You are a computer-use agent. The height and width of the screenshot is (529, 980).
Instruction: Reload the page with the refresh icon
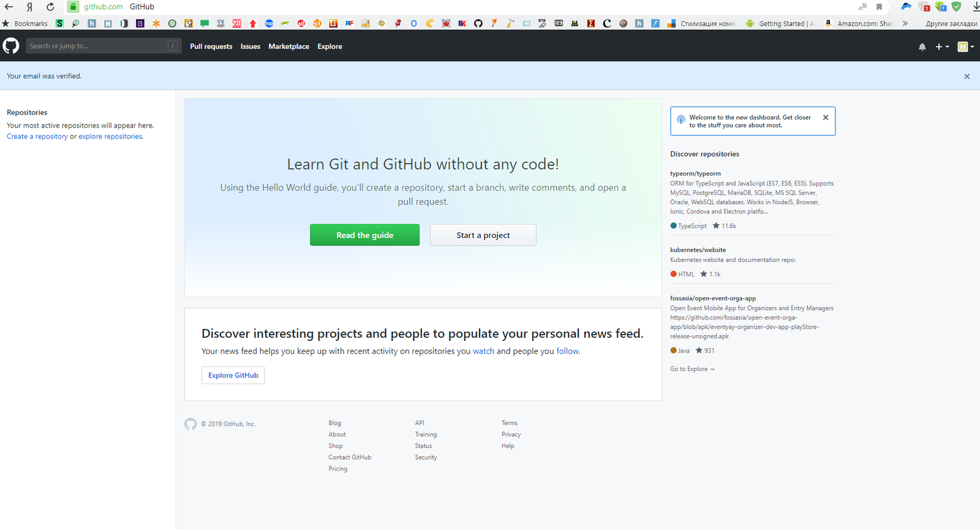(50, 7)
